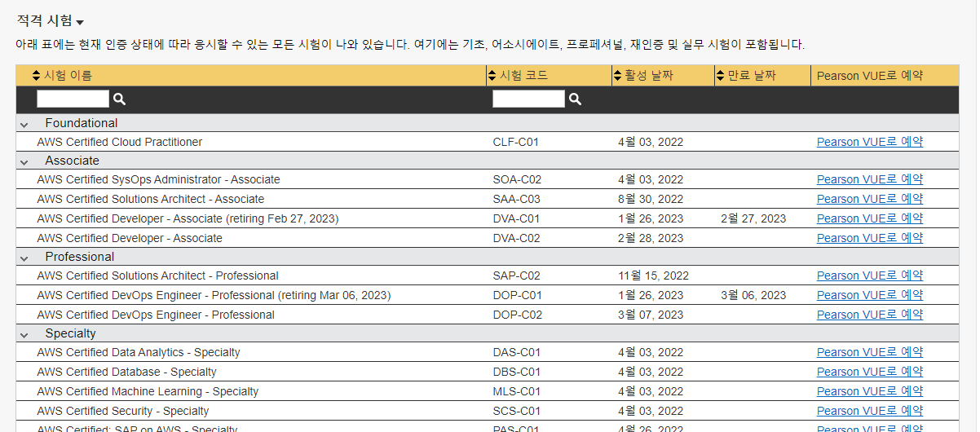
Task: Select the MLS-C01 exam code cell
Action: pyautogui.click(x=517, y=391)
